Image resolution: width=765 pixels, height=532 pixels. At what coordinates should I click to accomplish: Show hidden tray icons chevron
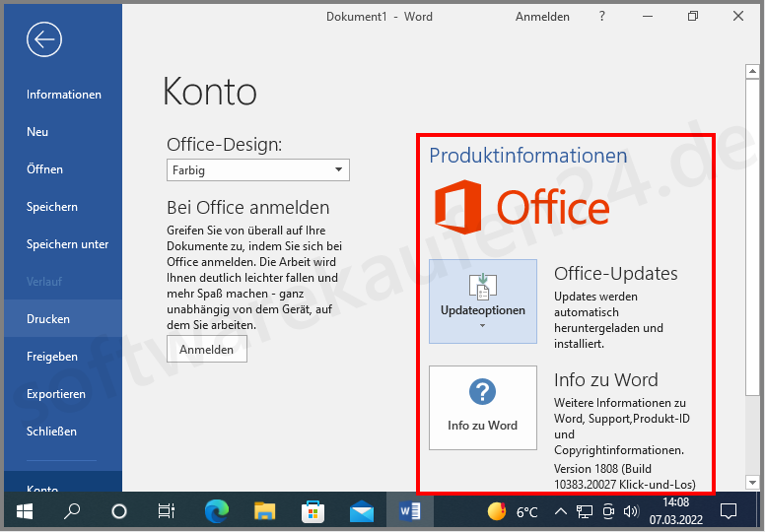tap(561, 512)
